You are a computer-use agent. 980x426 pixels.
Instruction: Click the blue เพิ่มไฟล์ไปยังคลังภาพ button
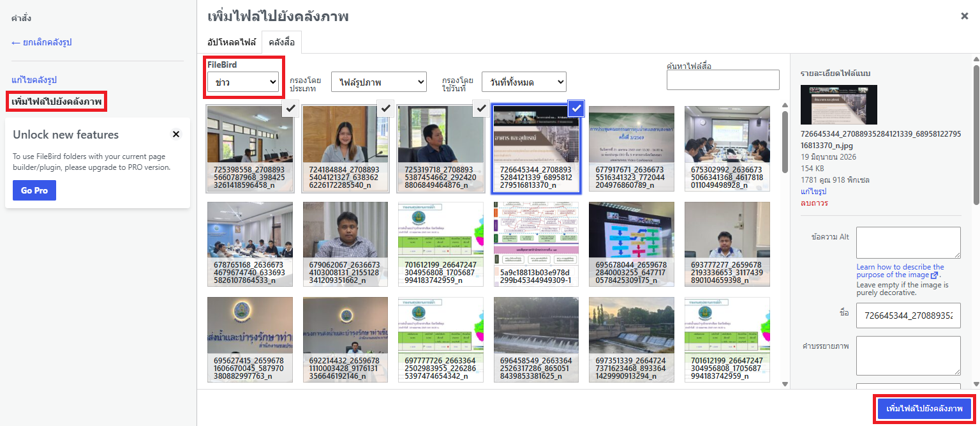tap(924, 408)
